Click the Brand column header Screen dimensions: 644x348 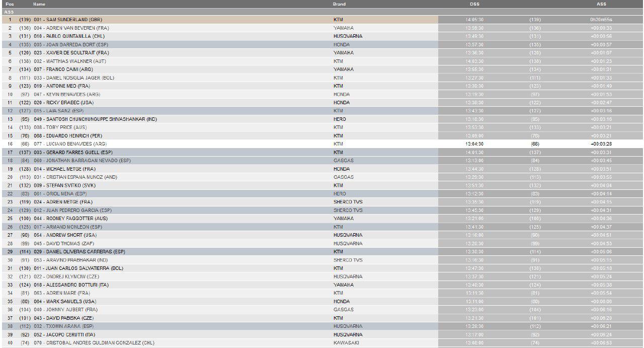click(339, 4)
